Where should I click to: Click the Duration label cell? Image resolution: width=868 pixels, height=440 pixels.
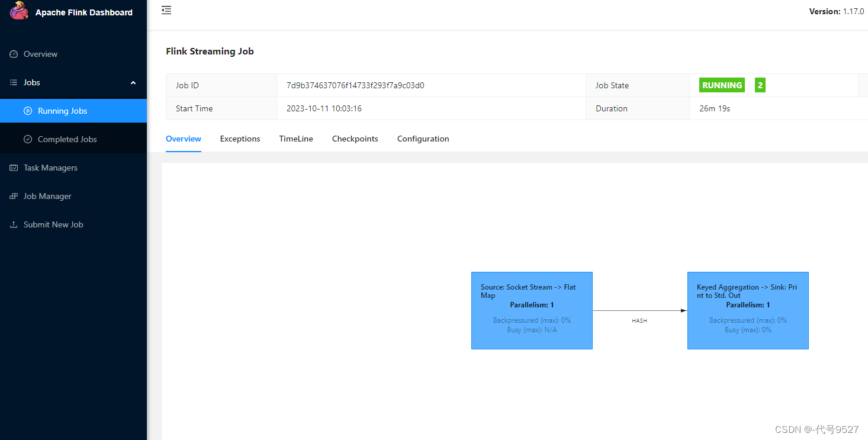[x=638, y=108]
